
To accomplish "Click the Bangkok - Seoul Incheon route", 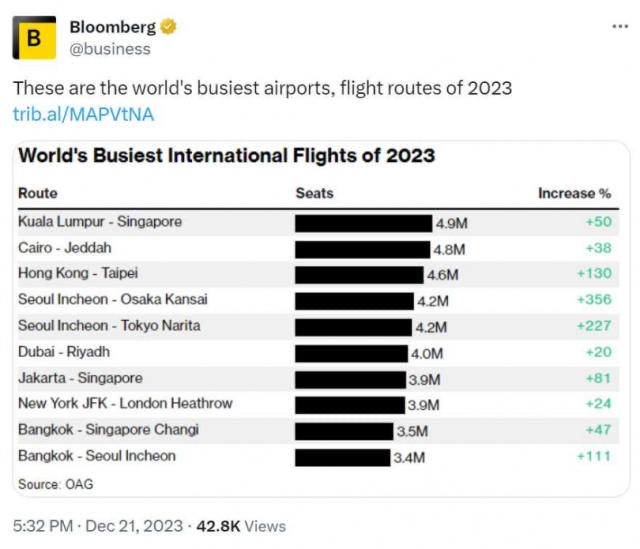I will tap(97, 456).
